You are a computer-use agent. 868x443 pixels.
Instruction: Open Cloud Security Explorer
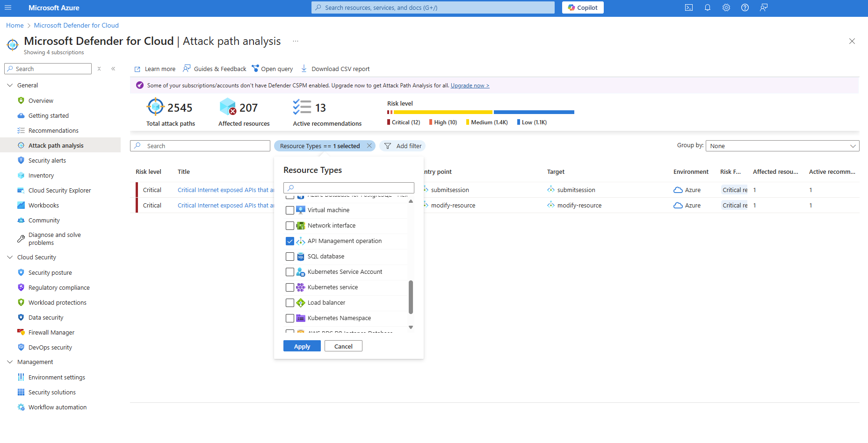(59, 190)
